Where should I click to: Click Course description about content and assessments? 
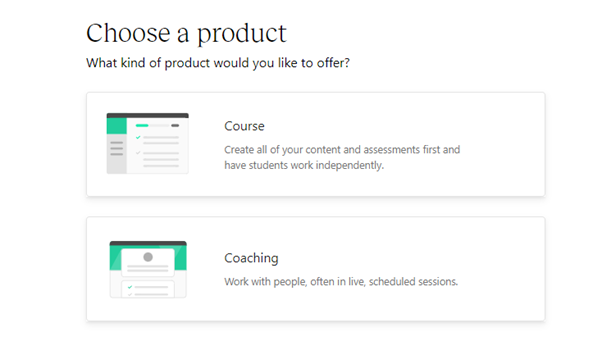(x=342, y=157)
